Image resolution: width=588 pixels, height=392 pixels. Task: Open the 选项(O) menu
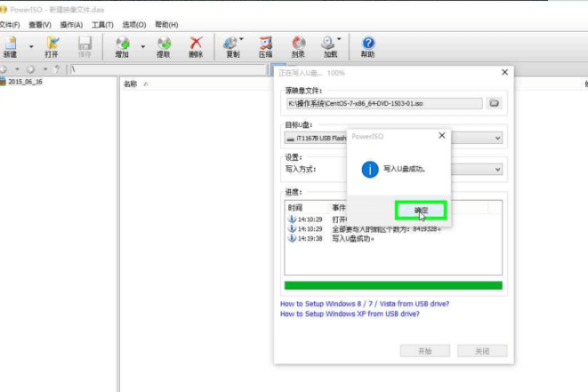(133, 25)
